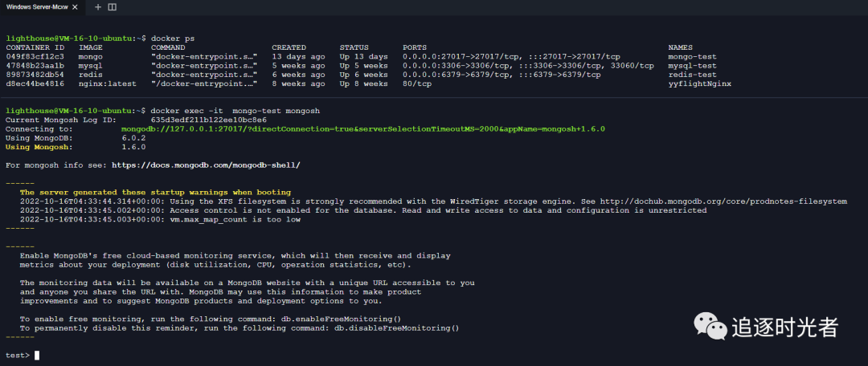868x366 pixels.
Task: Click the nginx:latest image entry
Action: tap(108, 83)
